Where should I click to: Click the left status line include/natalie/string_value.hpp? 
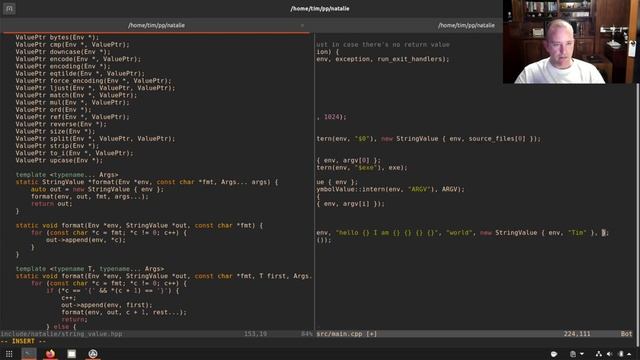61,333
